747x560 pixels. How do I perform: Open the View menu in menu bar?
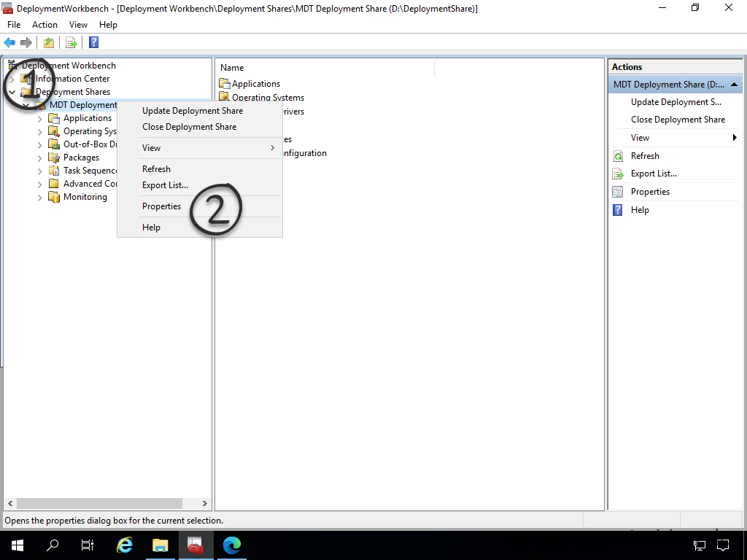pos(78,25)
